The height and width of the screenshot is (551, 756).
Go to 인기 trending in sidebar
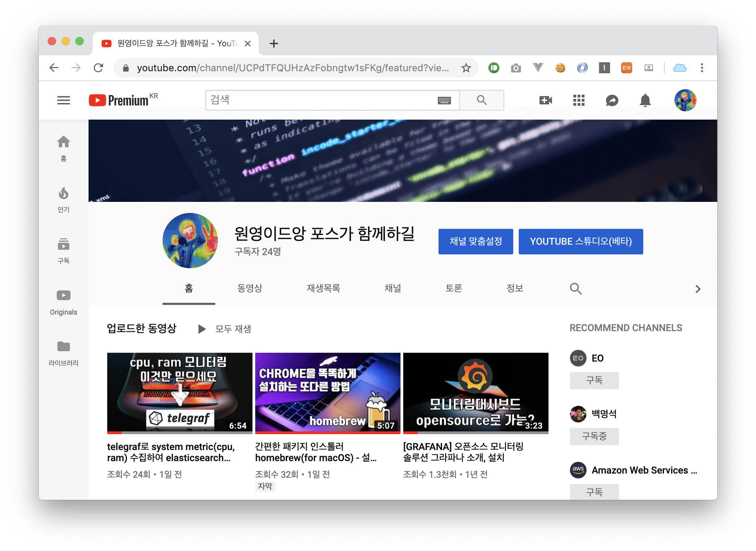point(63,200)
